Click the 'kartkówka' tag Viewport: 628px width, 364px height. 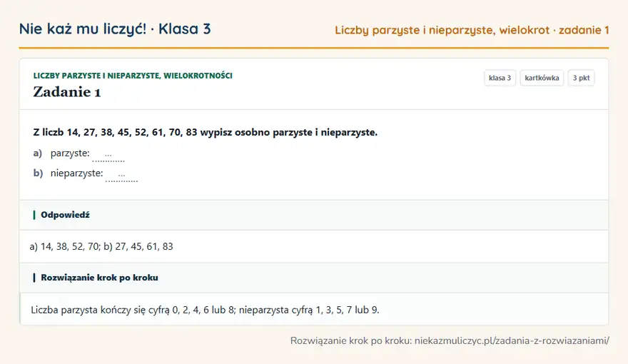[x=542, y=78]
